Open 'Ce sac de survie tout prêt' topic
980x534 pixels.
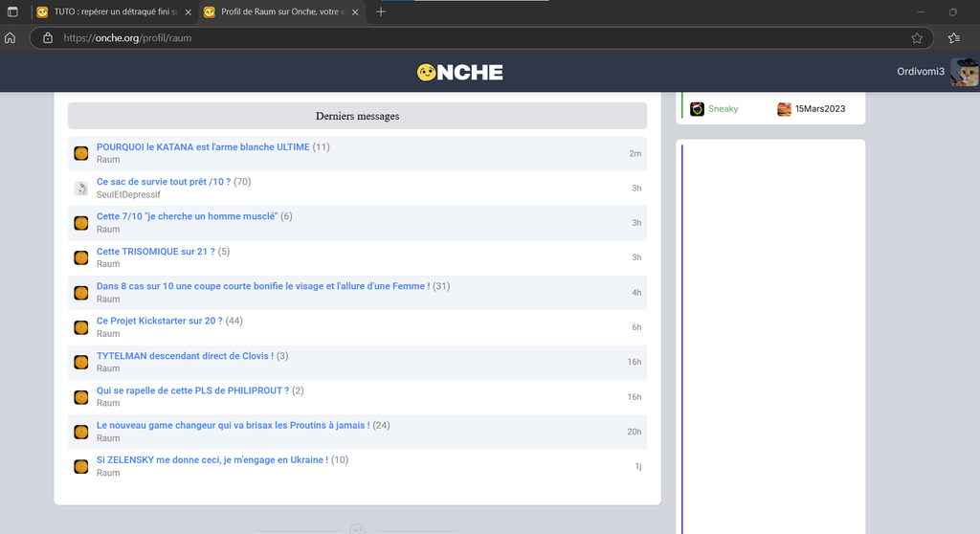tap(163, 182)
